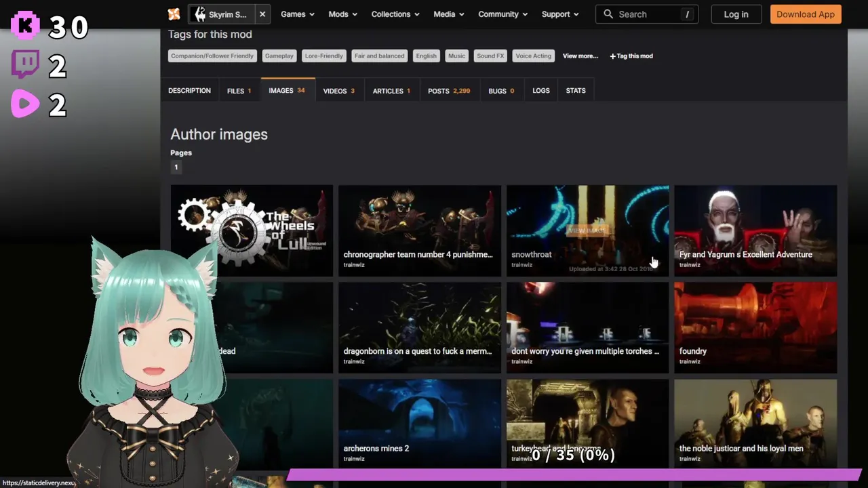Switch to the Bugs tab
The image size is (868, 488).
tap(501, 91)
